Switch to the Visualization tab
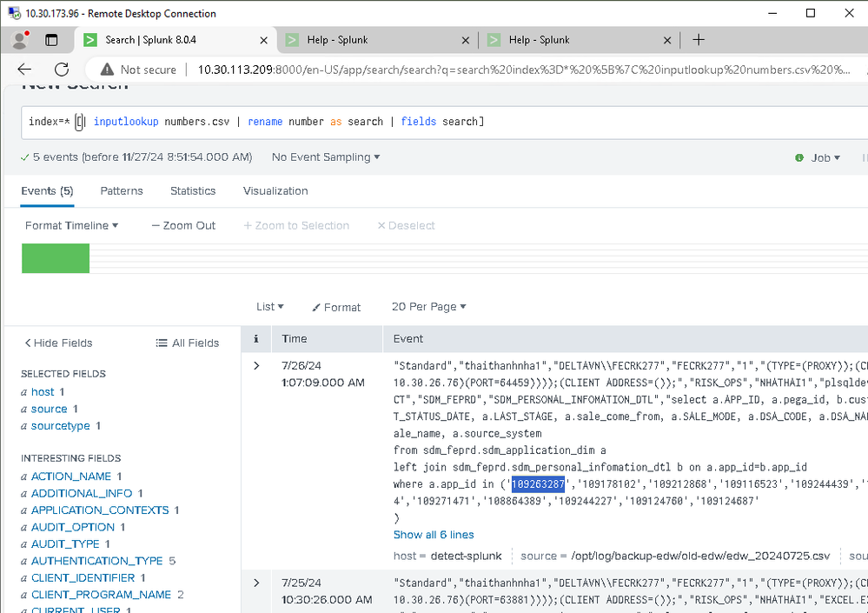 coord(275,190)
